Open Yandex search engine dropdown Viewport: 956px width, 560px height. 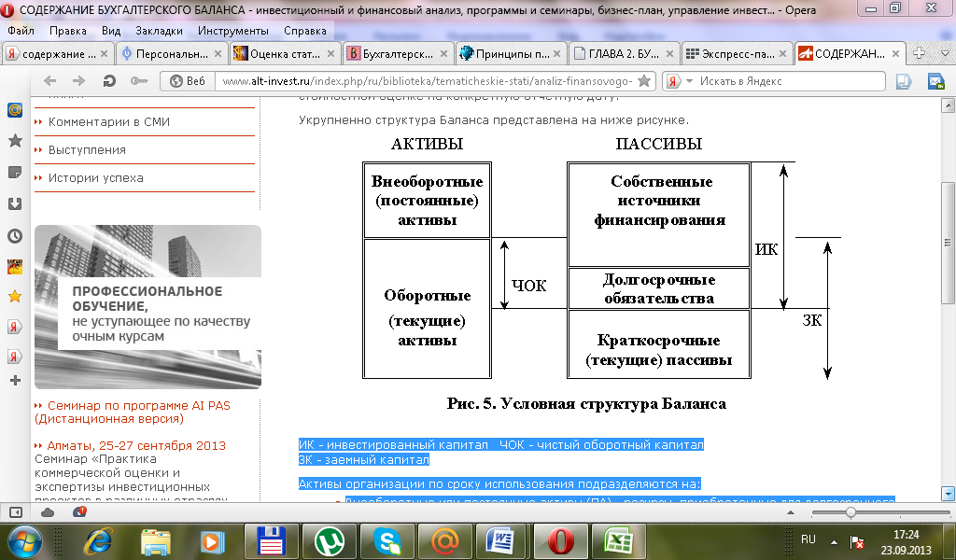pos(690,81)
